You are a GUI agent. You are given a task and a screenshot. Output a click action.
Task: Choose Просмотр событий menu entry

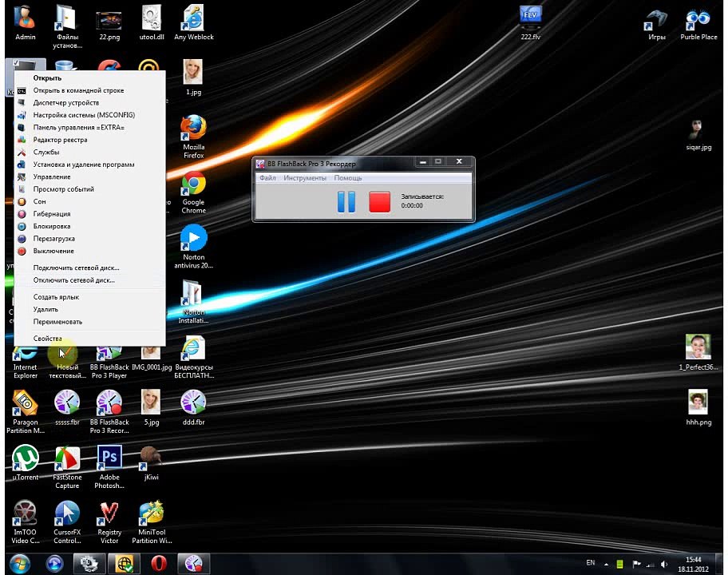click(89, 189)
